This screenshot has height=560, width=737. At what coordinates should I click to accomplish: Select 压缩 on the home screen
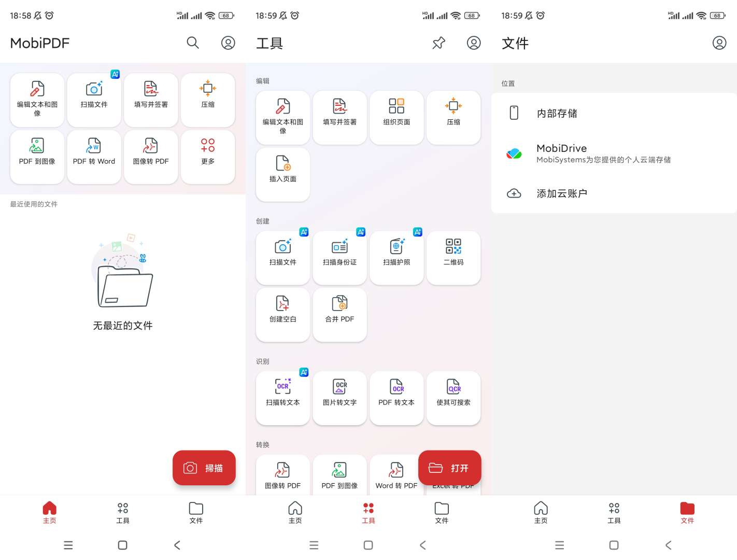[208, 100]
